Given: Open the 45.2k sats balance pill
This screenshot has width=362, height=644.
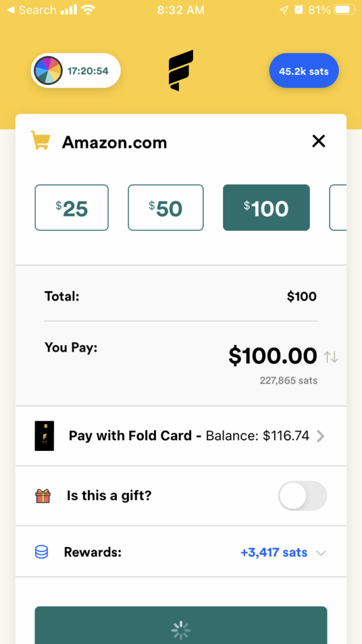Looking at the screenshot, I should pyautogui.click(x=304, y=70).
